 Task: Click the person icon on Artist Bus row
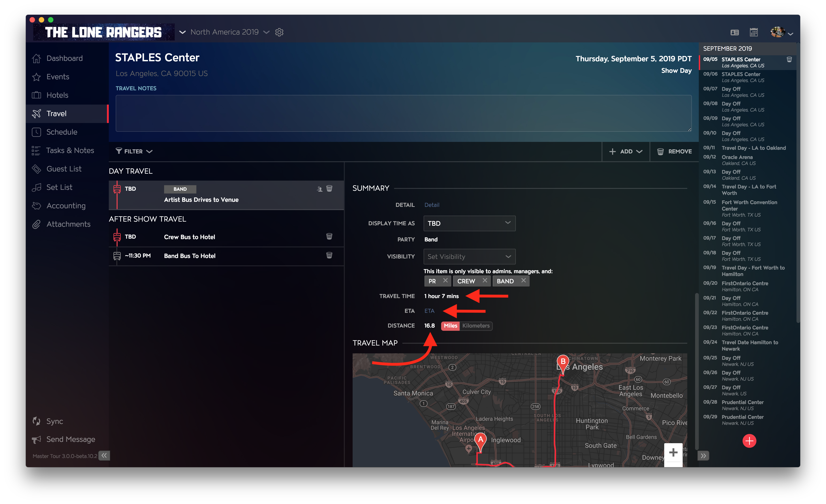click(319, 189)
